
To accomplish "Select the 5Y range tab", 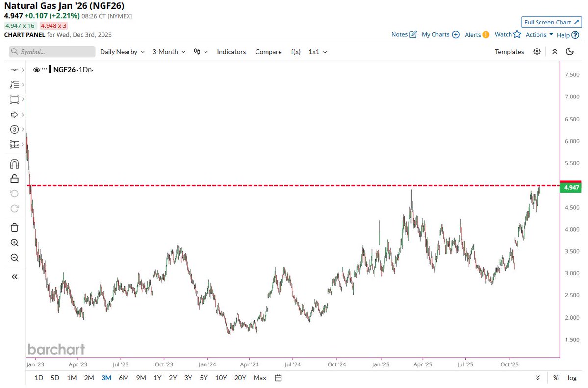I will [x=204, y=378].
